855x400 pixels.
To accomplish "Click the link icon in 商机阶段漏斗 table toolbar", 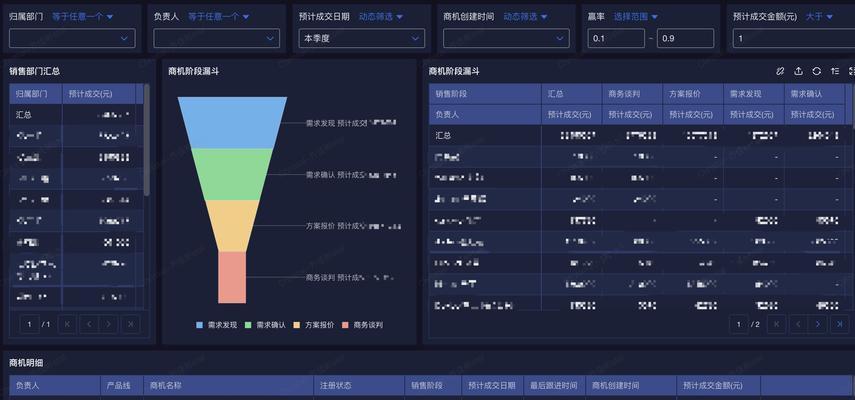I will [x=780, y=71].
